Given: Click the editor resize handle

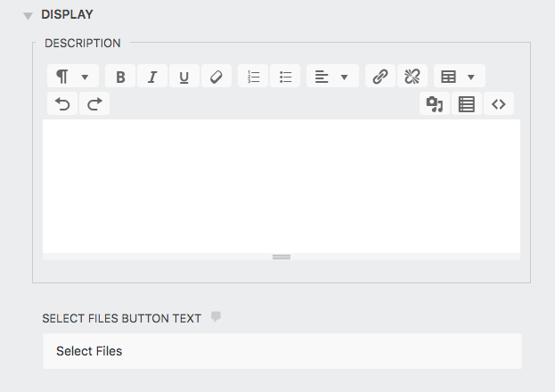Looking at the screenshot, I should point(282,257).
